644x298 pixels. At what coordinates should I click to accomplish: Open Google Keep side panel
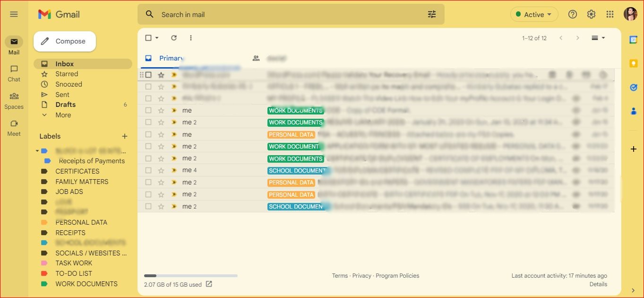coord(634,63)
